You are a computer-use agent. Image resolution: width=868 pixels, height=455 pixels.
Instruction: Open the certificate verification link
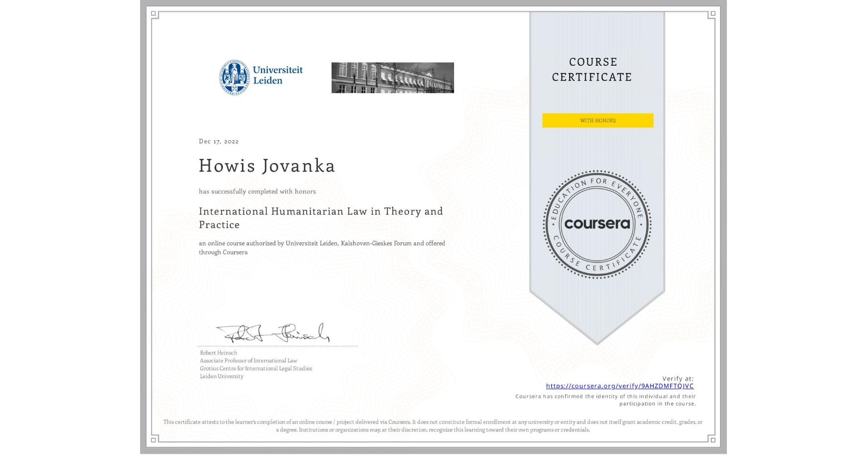[620, 386]
